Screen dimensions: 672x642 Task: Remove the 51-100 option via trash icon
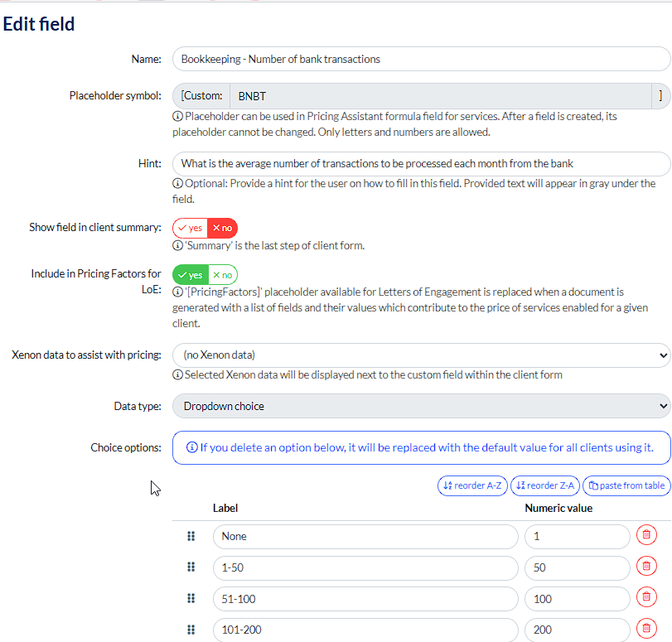click(x=646, y=598)
